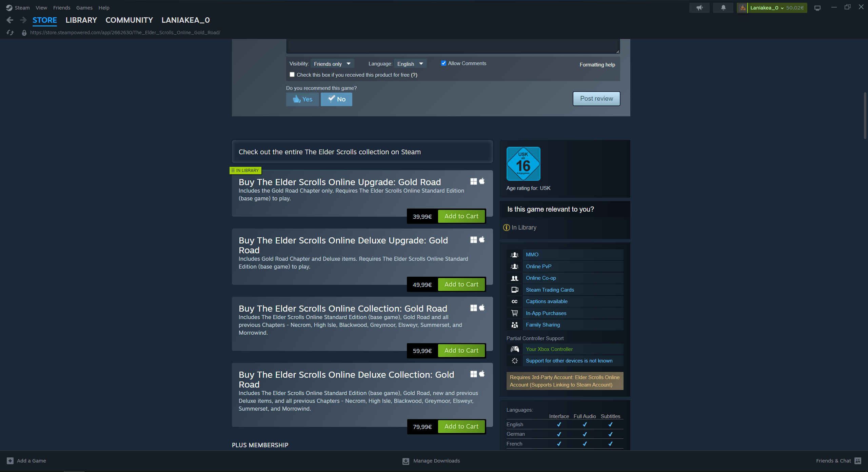Screen dimensions: 868x472
Task: Click the back navigation arrow
Action: tap(10, 20)
